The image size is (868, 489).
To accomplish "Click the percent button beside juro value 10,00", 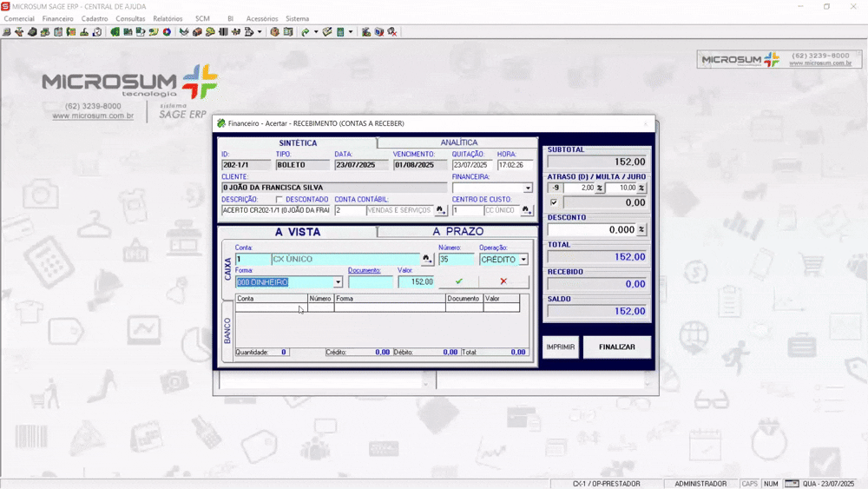I will click(641, 188).
